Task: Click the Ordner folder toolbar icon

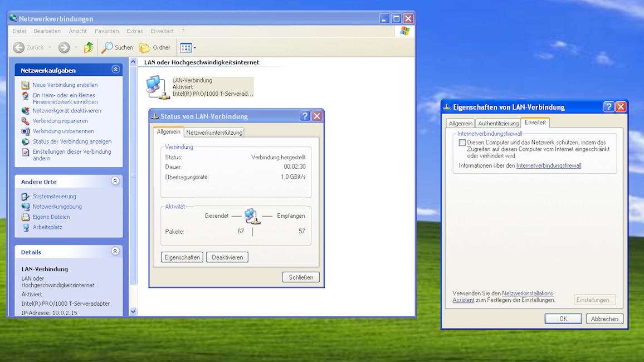Action: pos(145,47)
